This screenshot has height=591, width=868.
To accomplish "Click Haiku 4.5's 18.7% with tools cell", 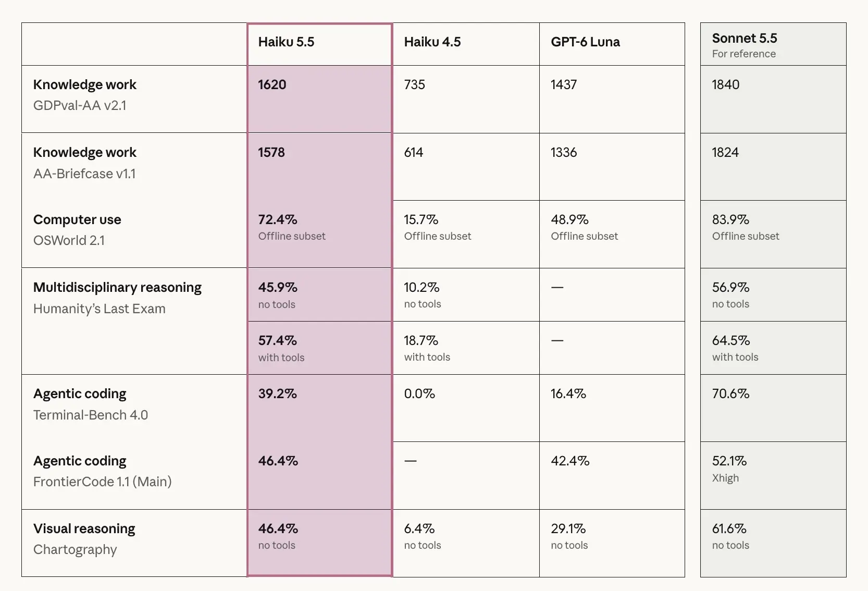I will click(466, 348).
